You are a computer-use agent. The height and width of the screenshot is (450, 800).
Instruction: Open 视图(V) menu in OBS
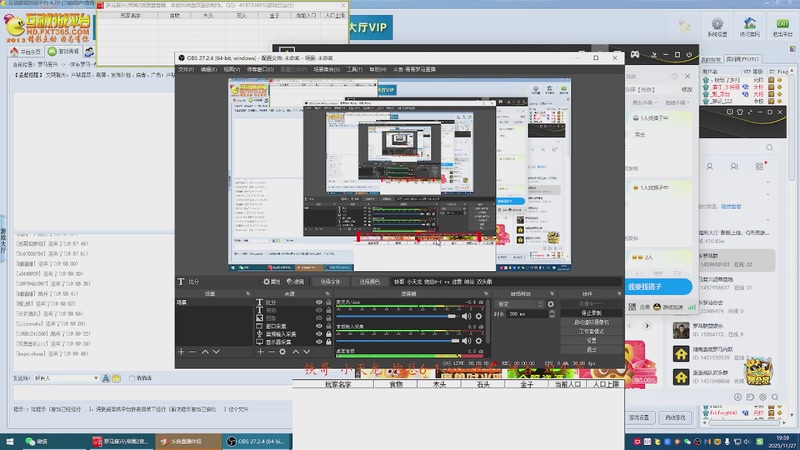pyautogui.click(x=232, y=69)
